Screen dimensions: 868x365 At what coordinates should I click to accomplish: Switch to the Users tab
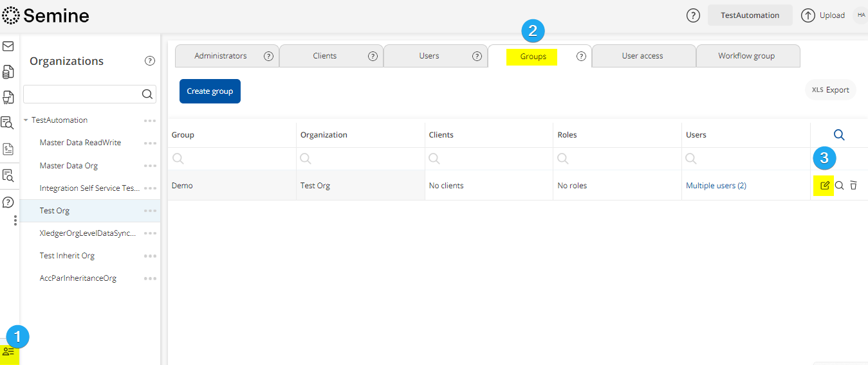[x=429, y=56]
